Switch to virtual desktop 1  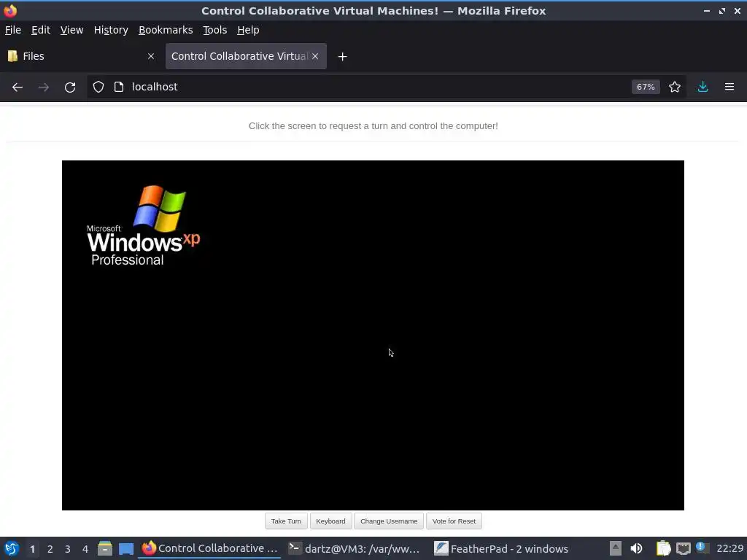[32, 549]
